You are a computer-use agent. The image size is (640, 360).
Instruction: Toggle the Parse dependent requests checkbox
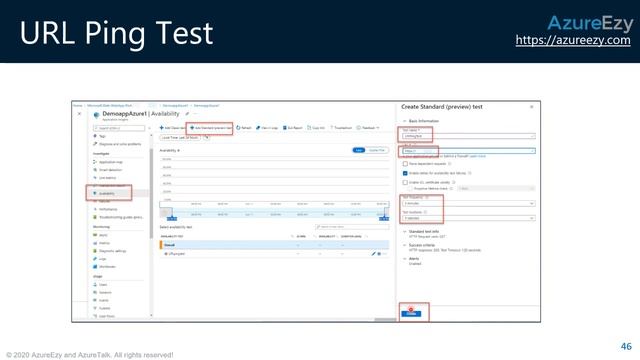click(x=405, y=164)
